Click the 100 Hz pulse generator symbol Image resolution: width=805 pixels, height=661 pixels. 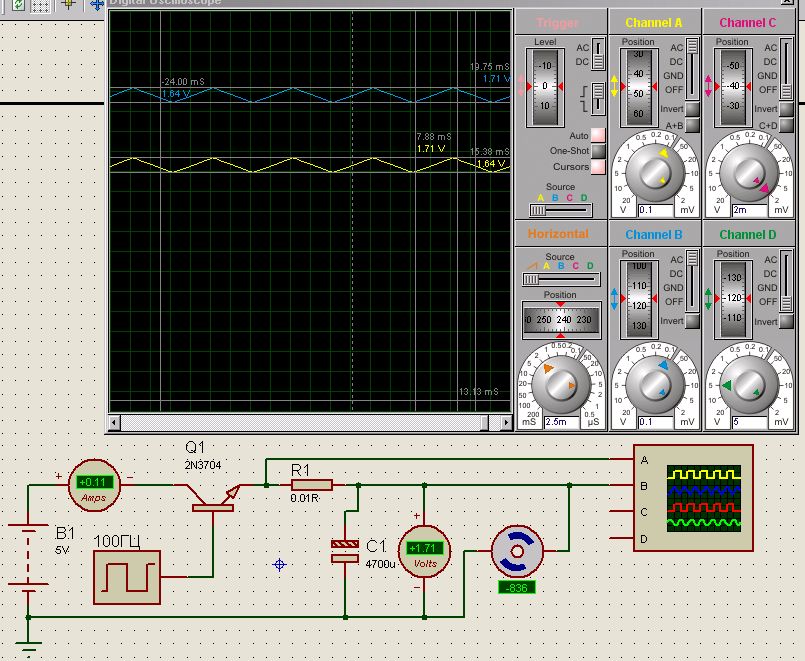point(126,577)
